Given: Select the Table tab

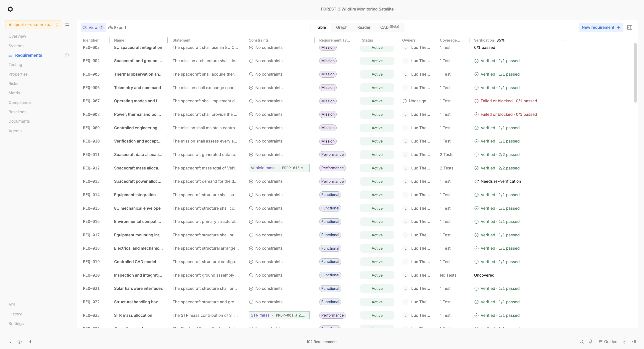Looking at the screenshot, I should (320, 27).
